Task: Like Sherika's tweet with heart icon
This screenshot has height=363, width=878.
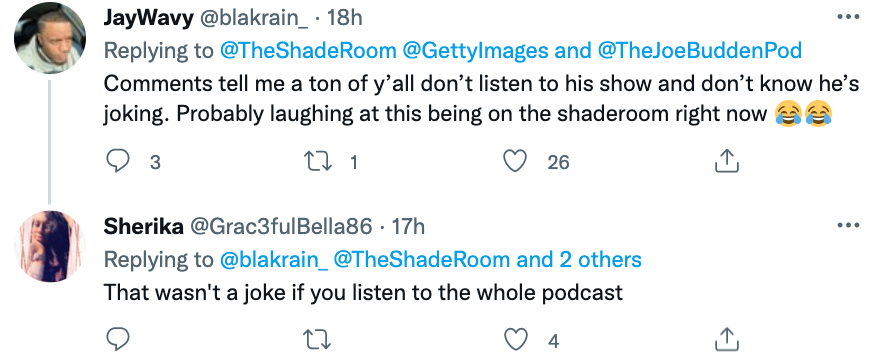Action: 515,339
